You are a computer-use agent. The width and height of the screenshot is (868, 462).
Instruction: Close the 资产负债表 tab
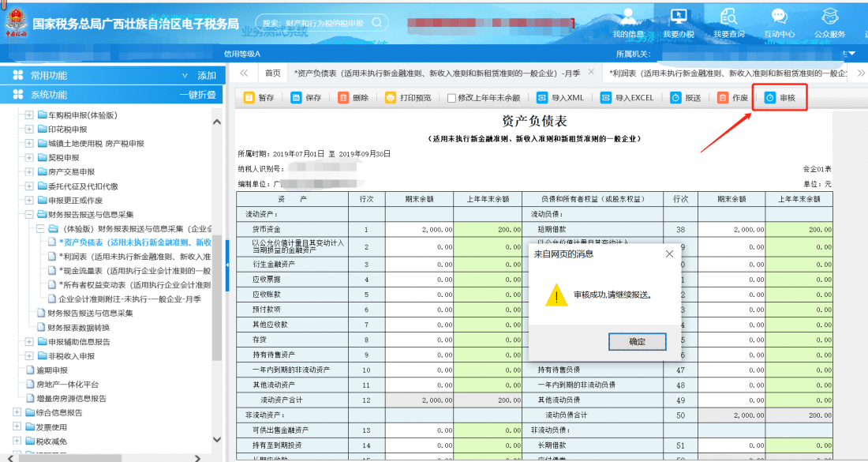(591, 72)
